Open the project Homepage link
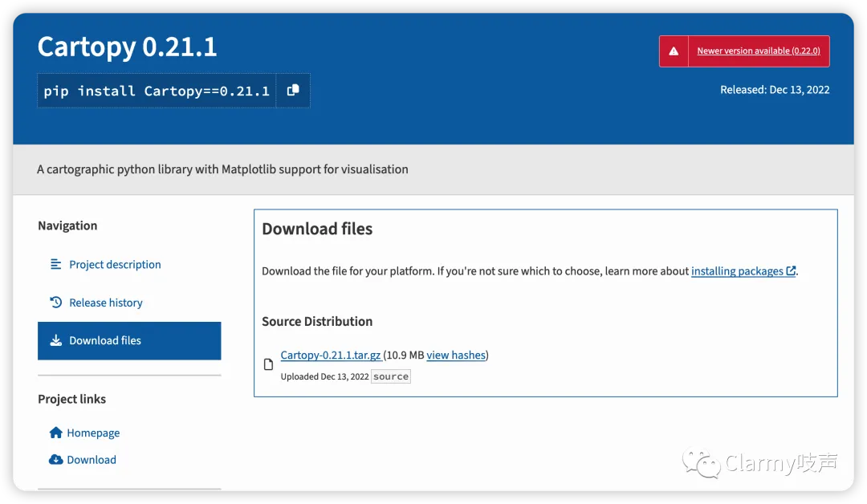This screenshot has width=867, height=504. tap(93, 433)
